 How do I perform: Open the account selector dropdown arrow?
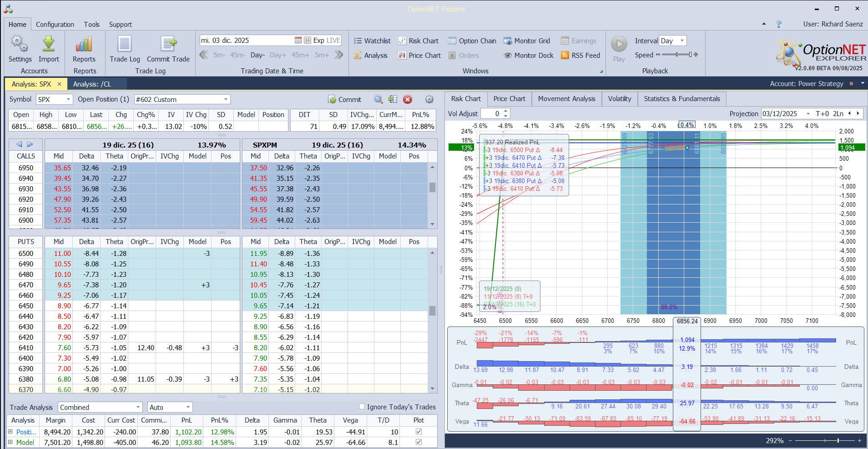point(863,83)
